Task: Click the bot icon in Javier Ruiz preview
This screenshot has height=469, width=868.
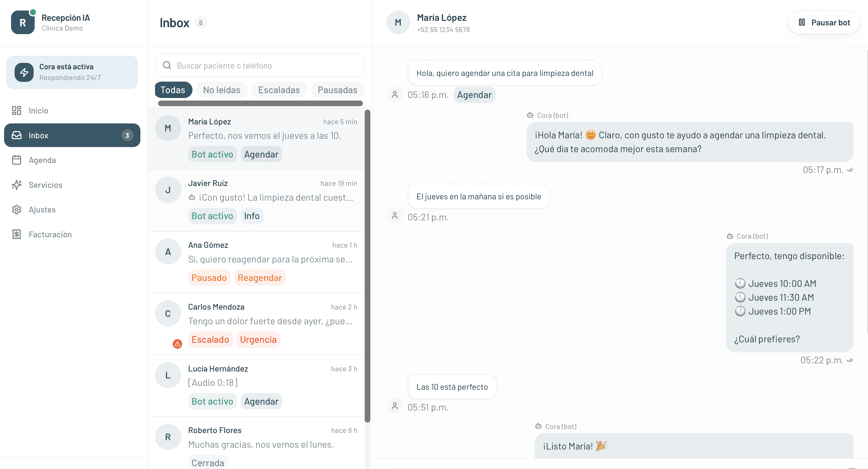Action: coord(192,198)
